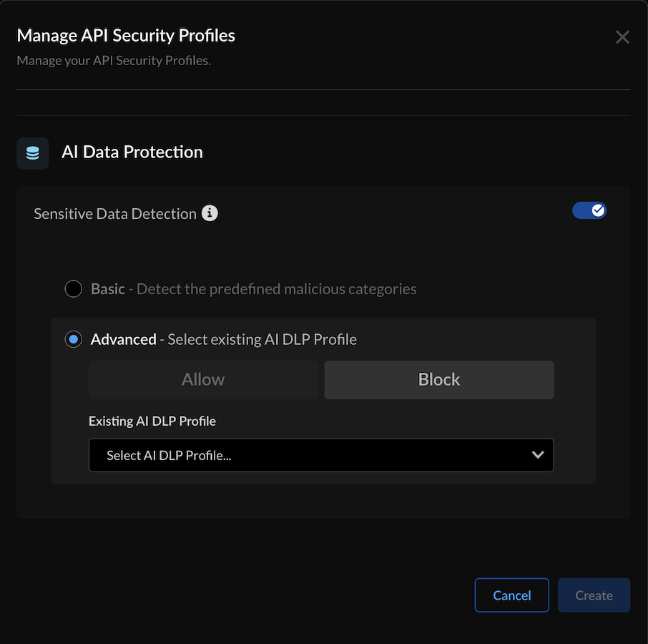
Task: Click the dialog subtitle under the title
Action: point(114,60)
